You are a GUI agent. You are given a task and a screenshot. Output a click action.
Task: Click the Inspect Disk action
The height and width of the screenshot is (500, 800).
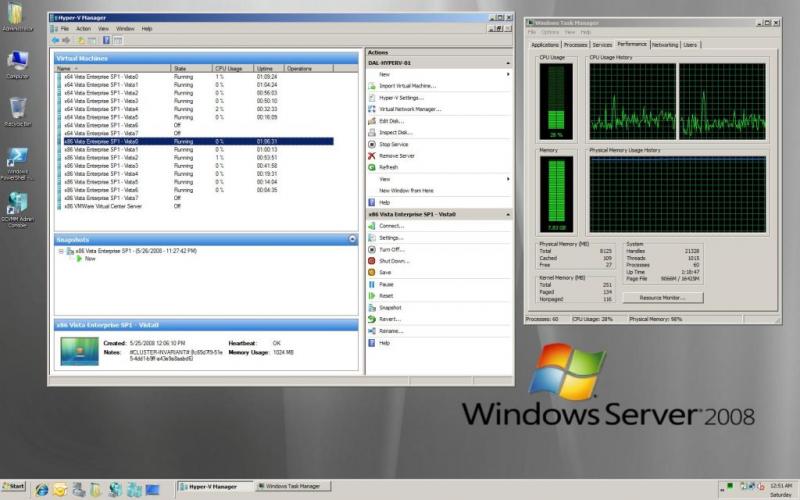pyautogui.click(x=395, y=133)
